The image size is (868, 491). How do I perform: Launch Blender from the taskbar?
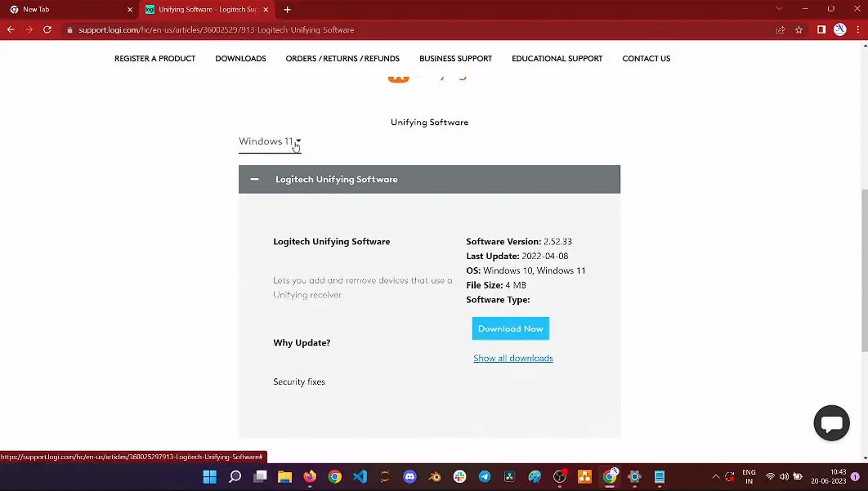tap(433, 476)
